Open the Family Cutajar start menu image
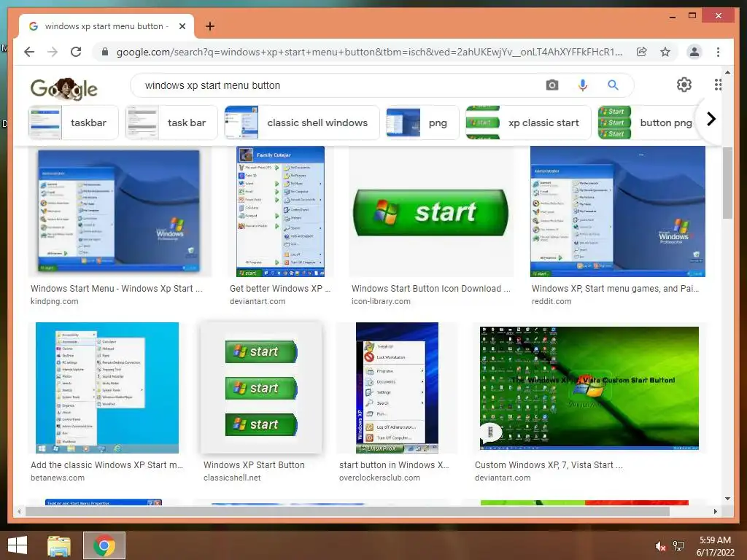The height and width of the screenshot is (560, 747). (x=280, y=211)
